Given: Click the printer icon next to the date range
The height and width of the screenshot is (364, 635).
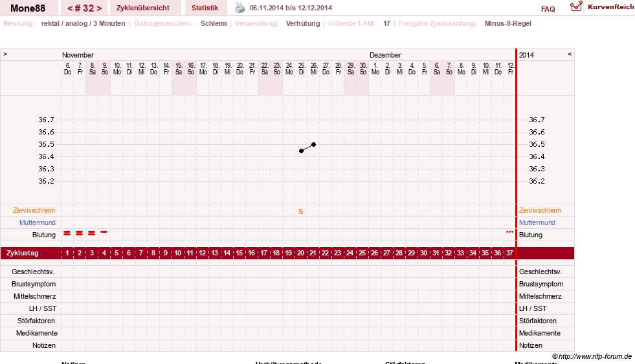Looking at the screenshot, I should click(240, 8).
